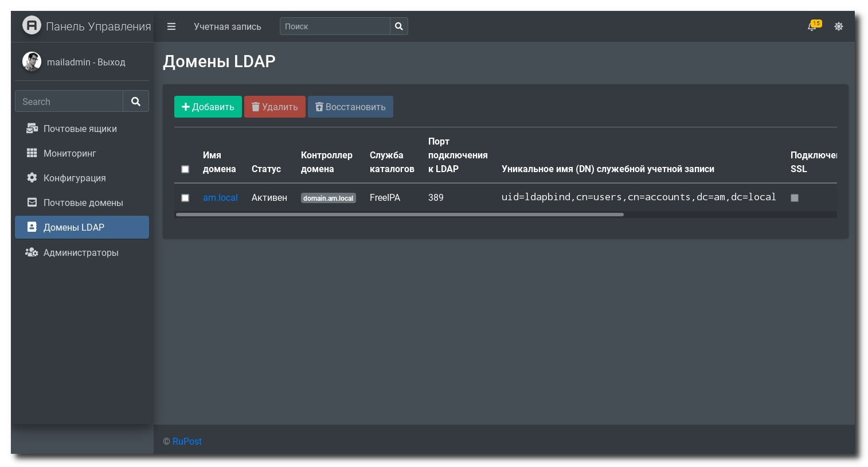Click the mailadmin user avatar

32,61
